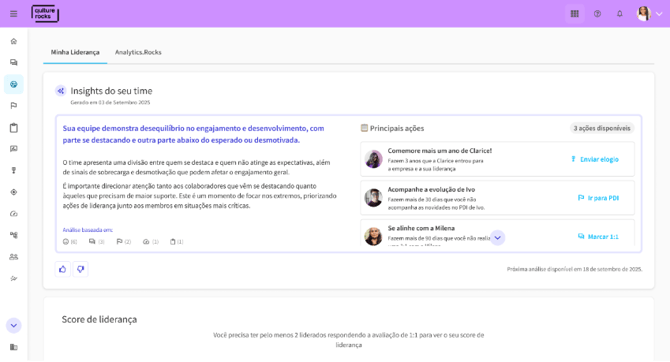Open the flag icon in sidebar

click(x=14, y=106)
